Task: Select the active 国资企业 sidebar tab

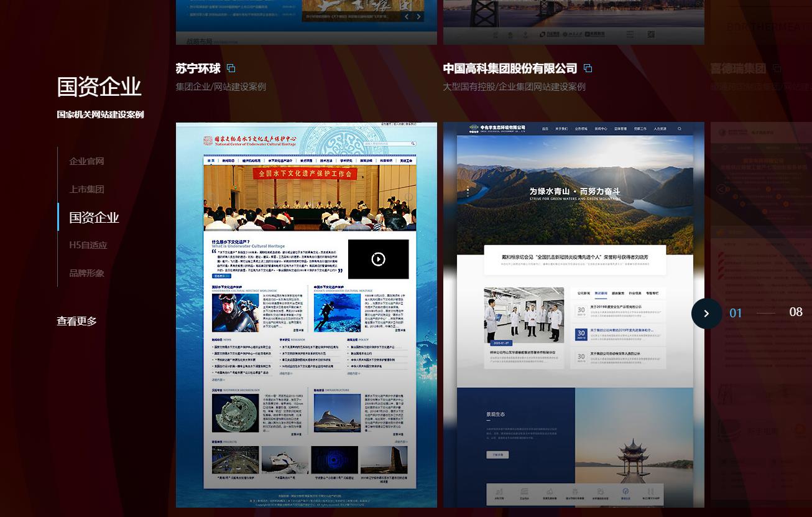Action: [94, 217]
